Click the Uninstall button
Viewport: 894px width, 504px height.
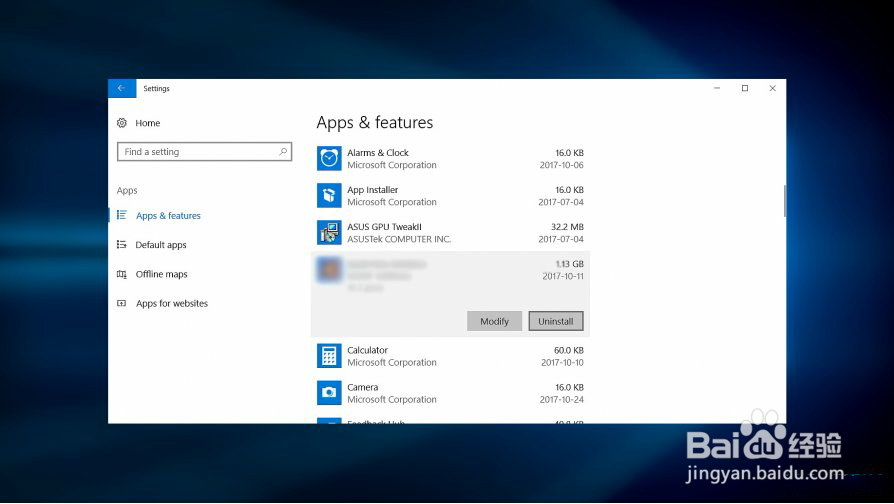(x=556, y=321)
